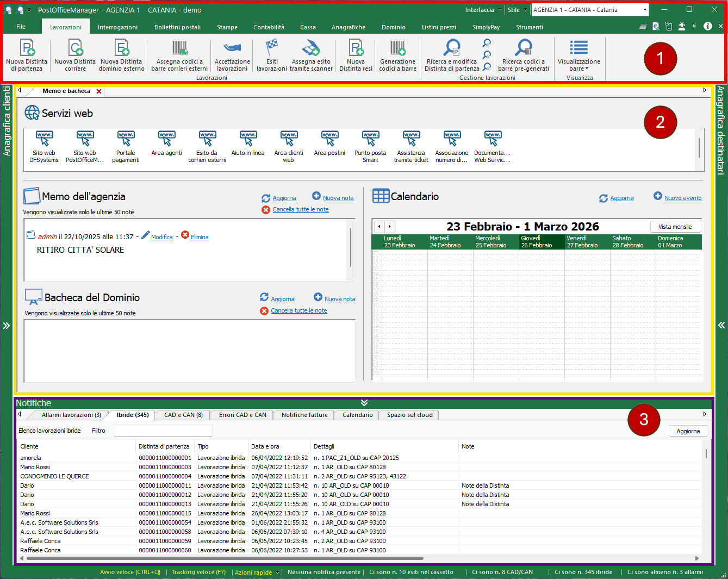Switch to the CAD e CAN (8) tab
728x579 pixels.
(x=183, y=415)
